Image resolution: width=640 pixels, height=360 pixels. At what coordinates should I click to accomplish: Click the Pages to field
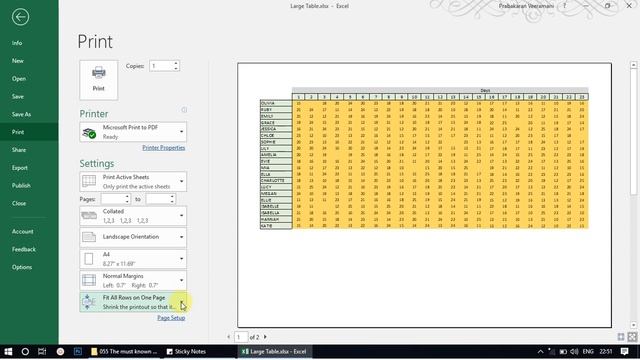tap(158, 199)
